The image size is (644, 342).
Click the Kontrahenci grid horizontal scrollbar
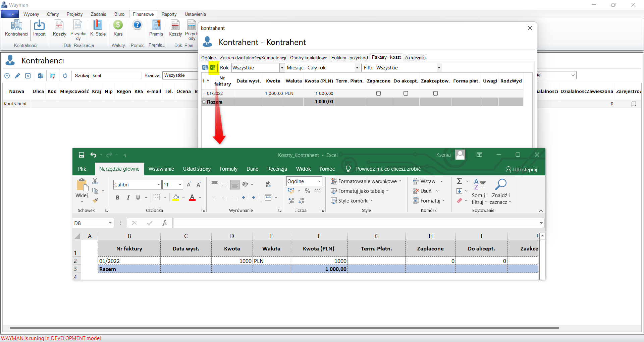[x=284, y=328]
